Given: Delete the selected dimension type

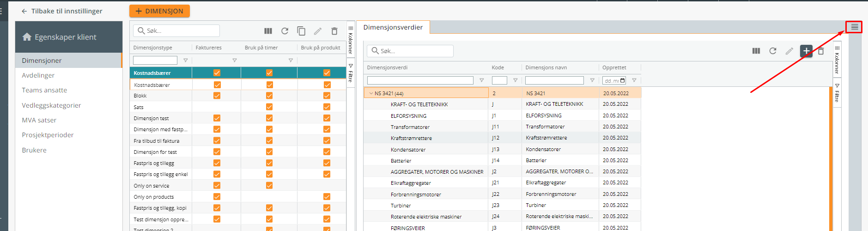Looking at the screenshot, I should click(334, 31).
